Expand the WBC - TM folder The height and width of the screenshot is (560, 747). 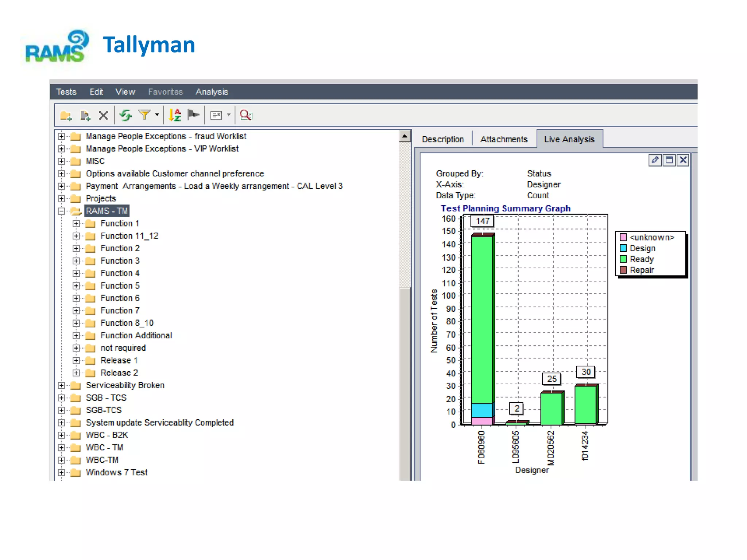pyautogui.click(x=61, y=448)
